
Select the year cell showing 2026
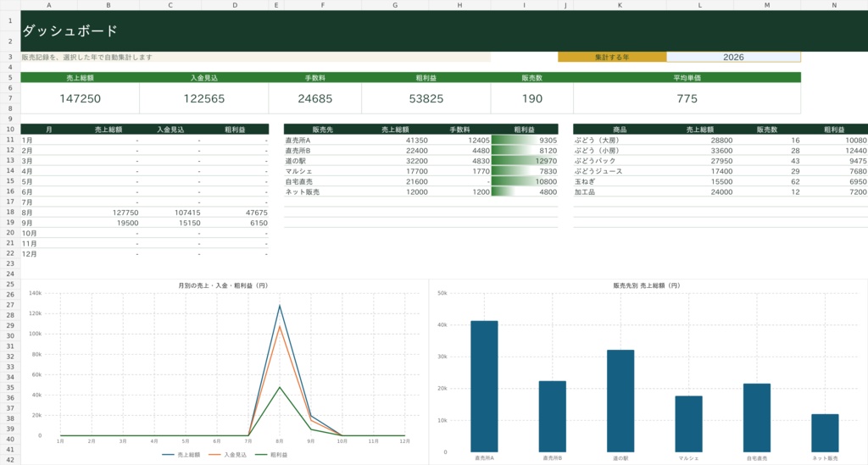[733, 57]
